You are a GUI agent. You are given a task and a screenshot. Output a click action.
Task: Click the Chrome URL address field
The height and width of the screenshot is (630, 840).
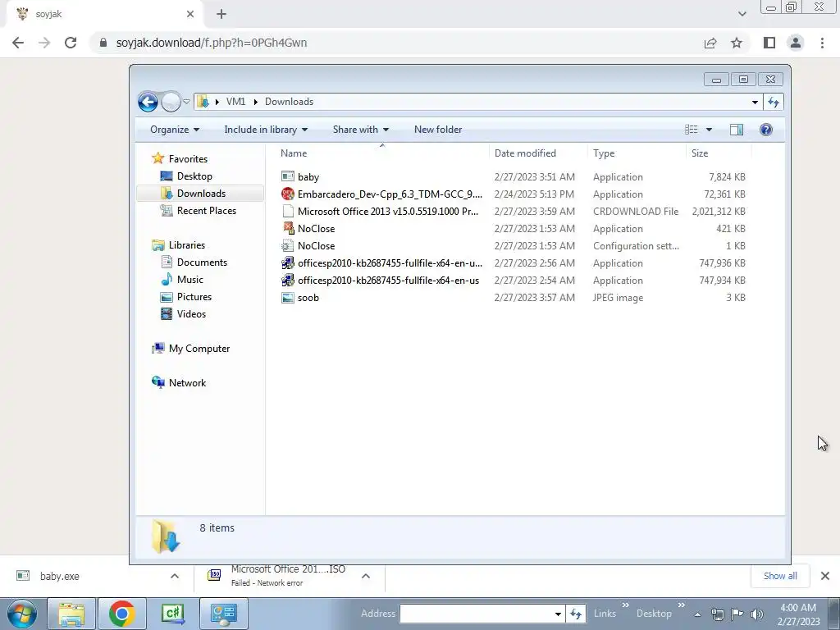click(396, 43)
